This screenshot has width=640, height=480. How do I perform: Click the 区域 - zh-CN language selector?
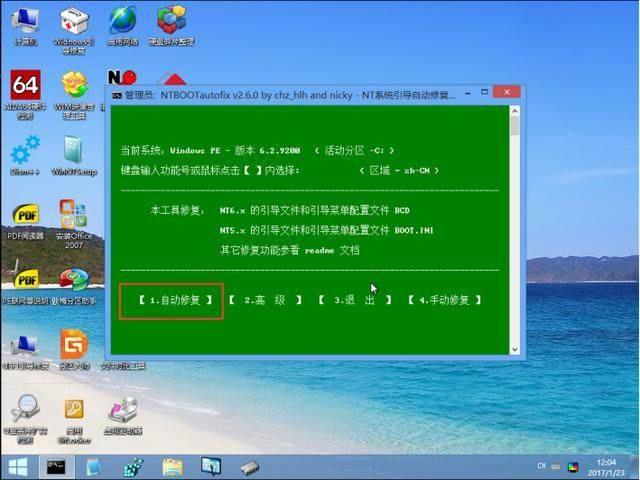400,171
